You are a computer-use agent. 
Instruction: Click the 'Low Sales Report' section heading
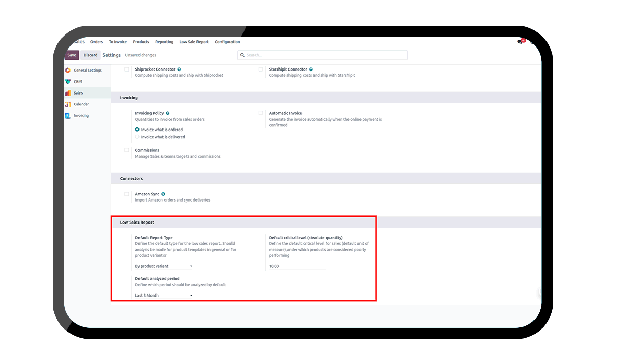tap(137, 222)
